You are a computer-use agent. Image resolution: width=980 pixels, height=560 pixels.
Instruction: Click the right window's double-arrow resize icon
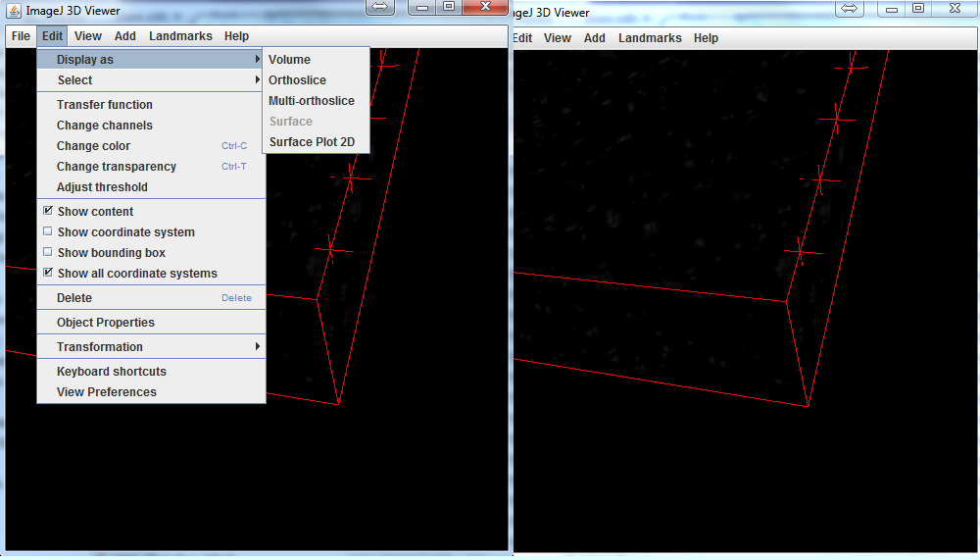[x=850, y=8]
